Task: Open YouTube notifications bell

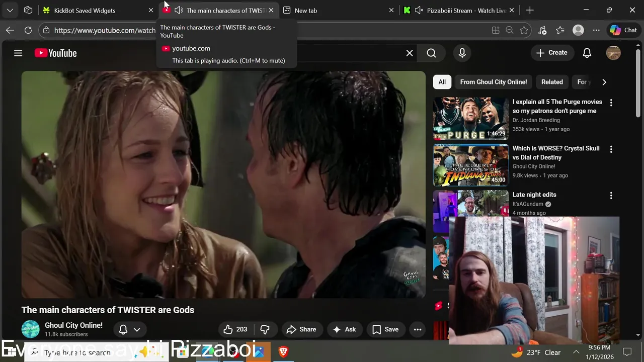Action: pyautogui.click(x=587, y=53)
